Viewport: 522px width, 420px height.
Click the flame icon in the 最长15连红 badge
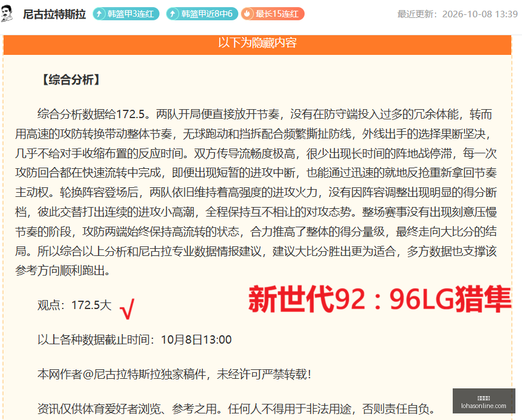(247, 14)
